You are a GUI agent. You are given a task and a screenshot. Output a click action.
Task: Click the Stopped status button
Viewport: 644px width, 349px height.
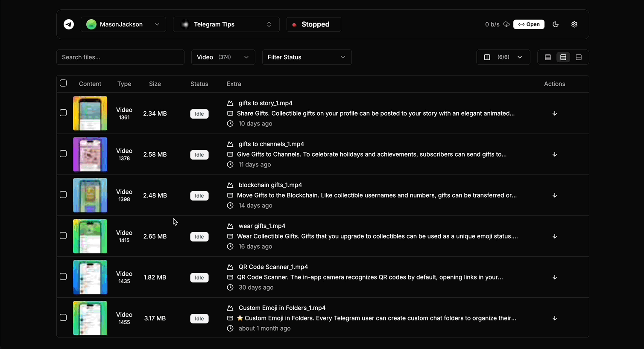313,24
